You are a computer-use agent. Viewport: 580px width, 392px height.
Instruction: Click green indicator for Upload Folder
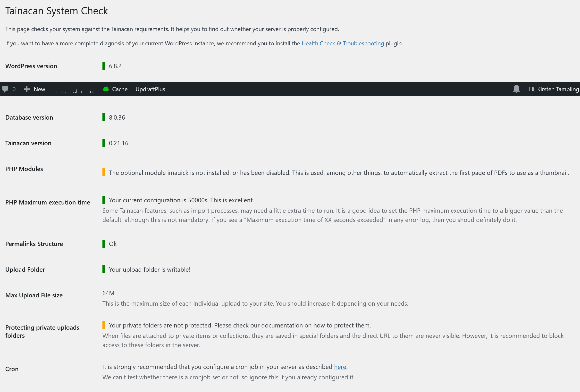coord(104,269)
